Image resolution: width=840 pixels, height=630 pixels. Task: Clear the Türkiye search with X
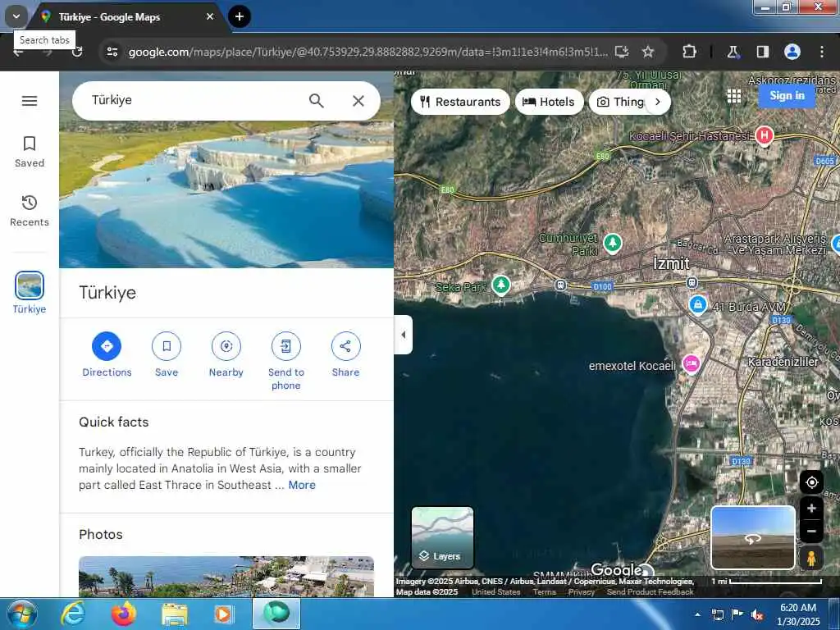click(358, 101)
